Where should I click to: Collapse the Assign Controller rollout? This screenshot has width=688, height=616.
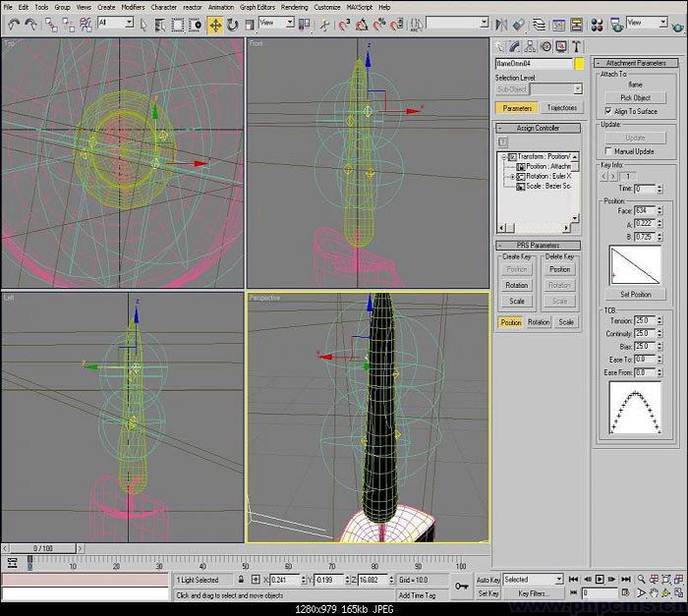(538, 128)
